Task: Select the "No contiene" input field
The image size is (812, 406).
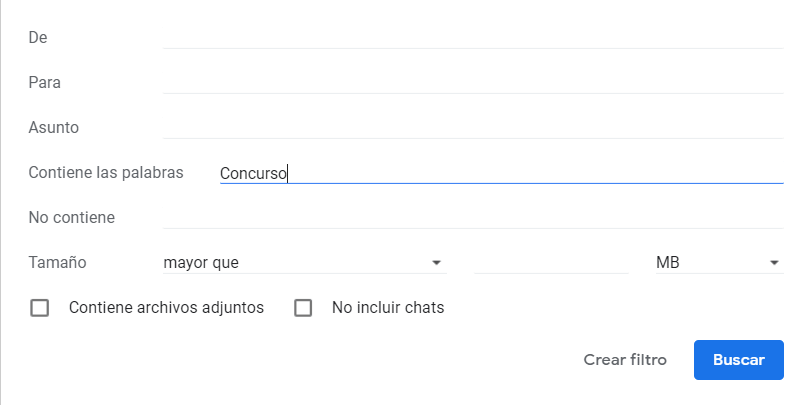Action: [473, 217]
